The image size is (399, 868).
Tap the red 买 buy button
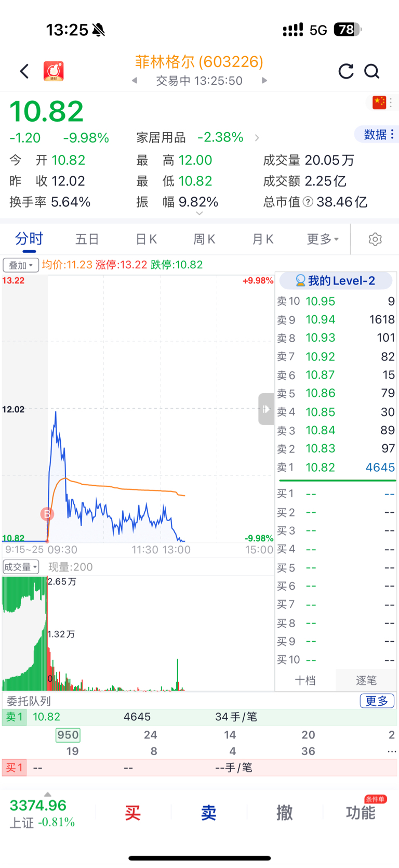(x=133, y=812)
